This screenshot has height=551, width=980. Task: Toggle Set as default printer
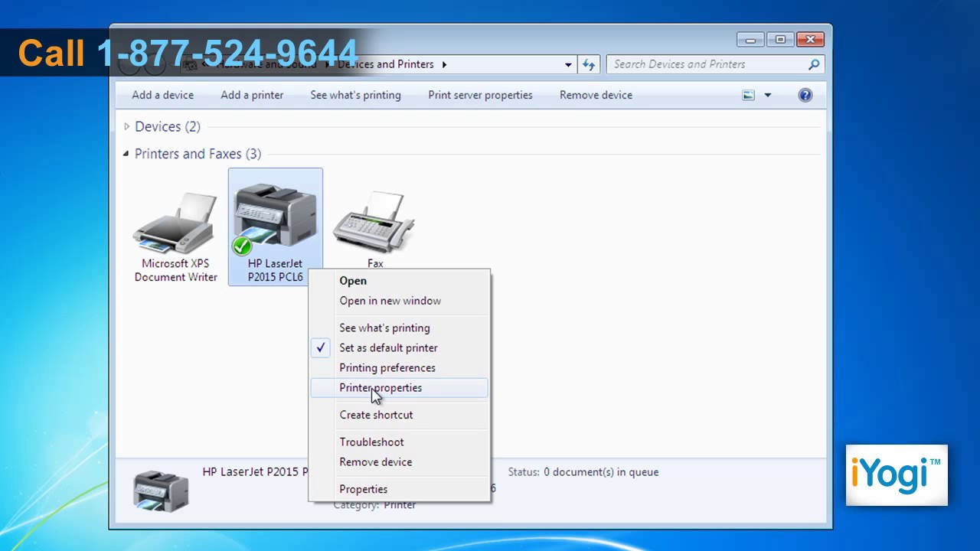399,347
